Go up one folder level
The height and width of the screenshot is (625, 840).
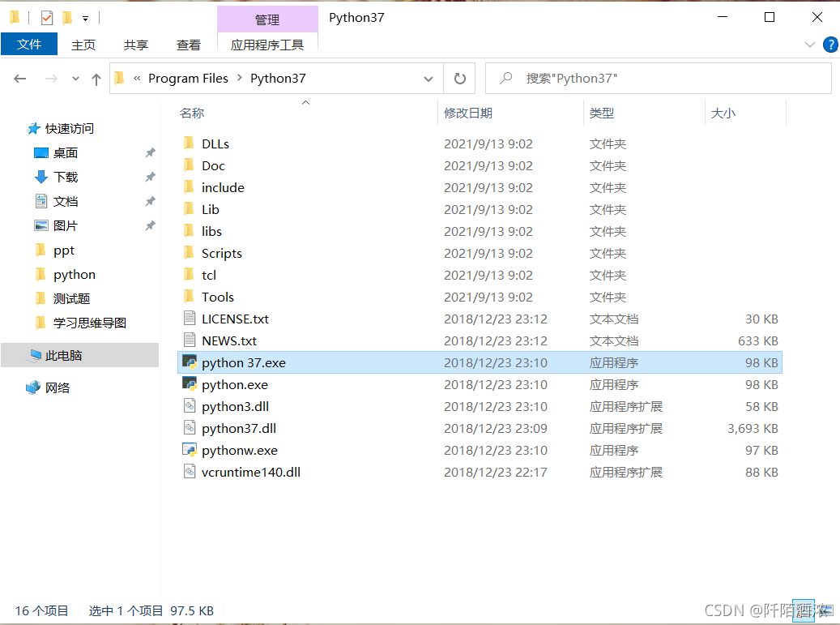pyautogui.click(x=96, y=79)
